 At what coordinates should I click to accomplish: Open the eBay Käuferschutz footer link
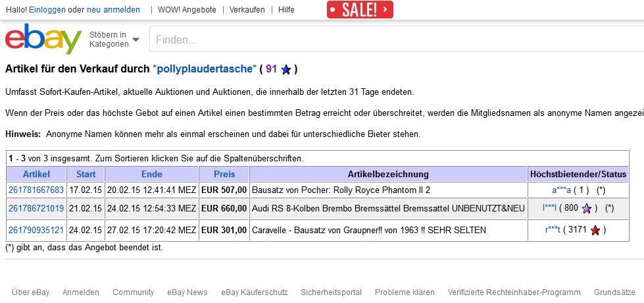click(254, 292)
